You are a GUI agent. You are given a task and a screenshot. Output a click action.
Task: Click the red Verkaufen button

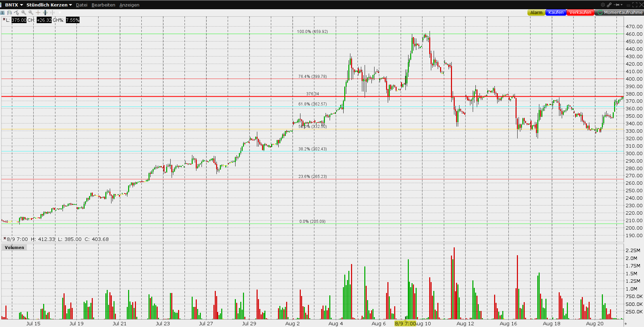pyautogui.click(x=580, y=13)
